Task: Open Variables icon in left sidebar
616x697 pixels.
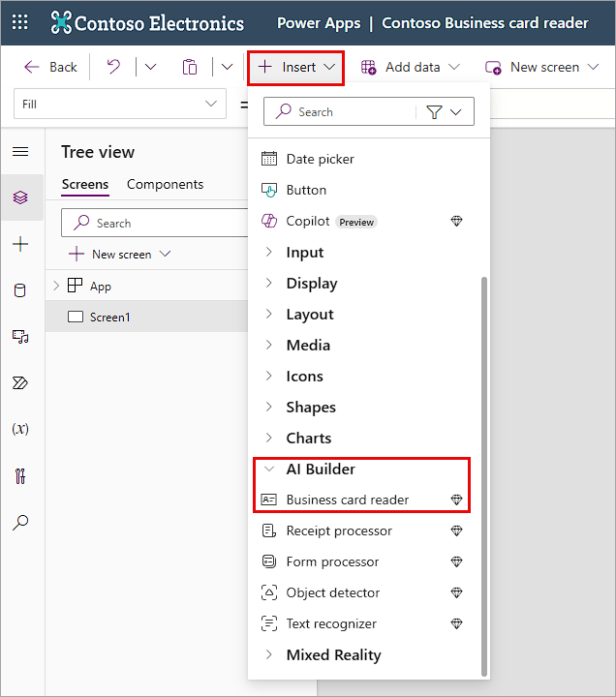Action: pyautogui.click(x=20, y=429)
